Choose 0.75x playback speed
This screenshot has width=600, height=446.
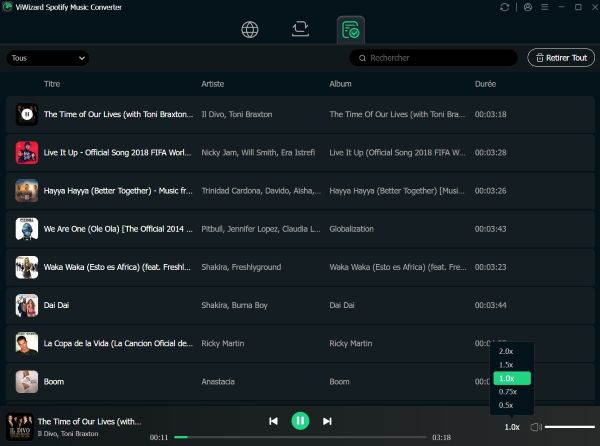click(x=512, y=392)
